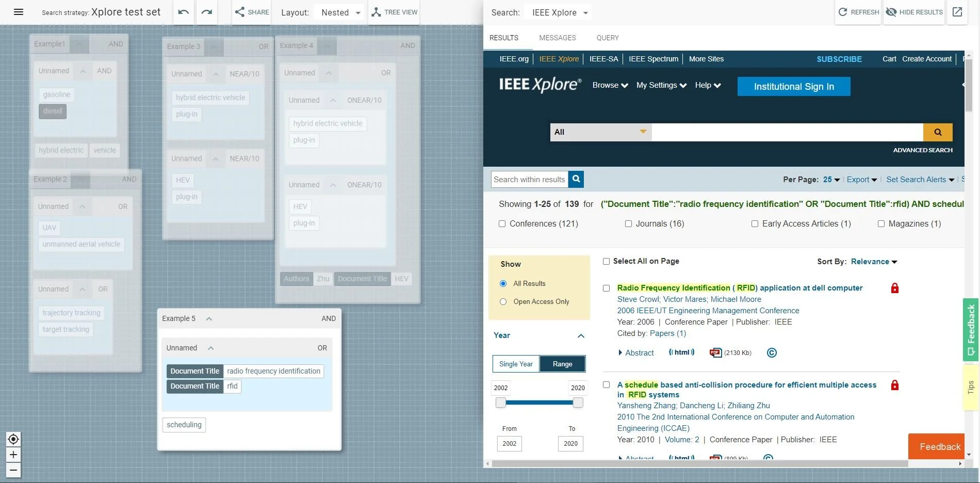The image size is (980, 483).
Task: Open the Export dropdown
Action: 862,180
